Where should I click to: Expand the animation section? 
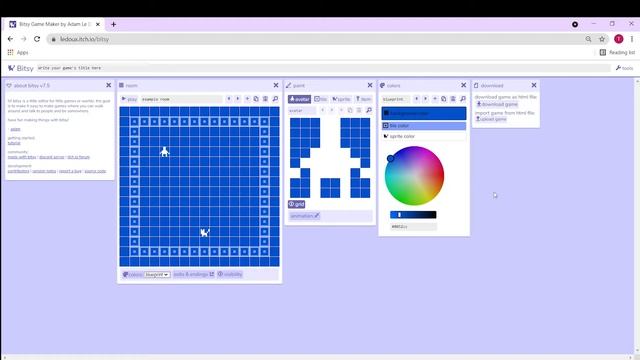(x=304, y=216)
